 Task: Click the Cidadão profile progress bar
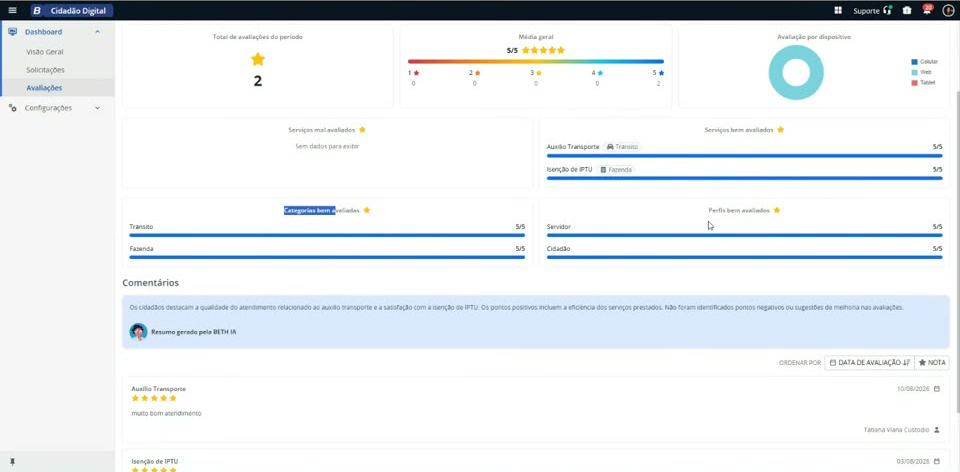(744, 257)
